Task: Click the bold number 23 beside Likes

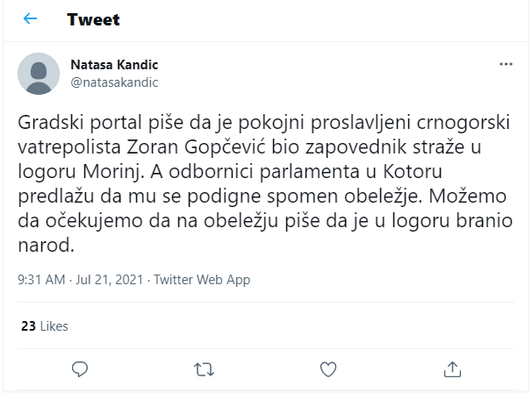Action: pos(28,325)
